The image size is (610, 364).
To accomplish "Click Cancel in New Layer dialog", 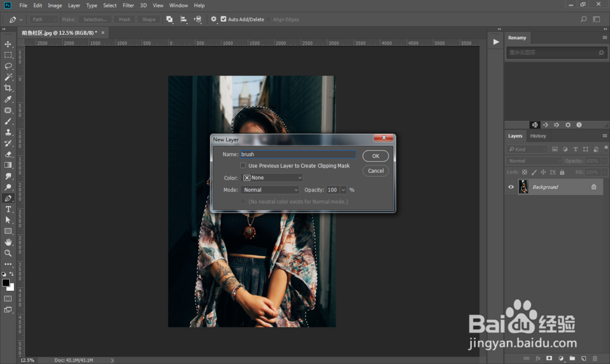I will click(x=375, y=171).
